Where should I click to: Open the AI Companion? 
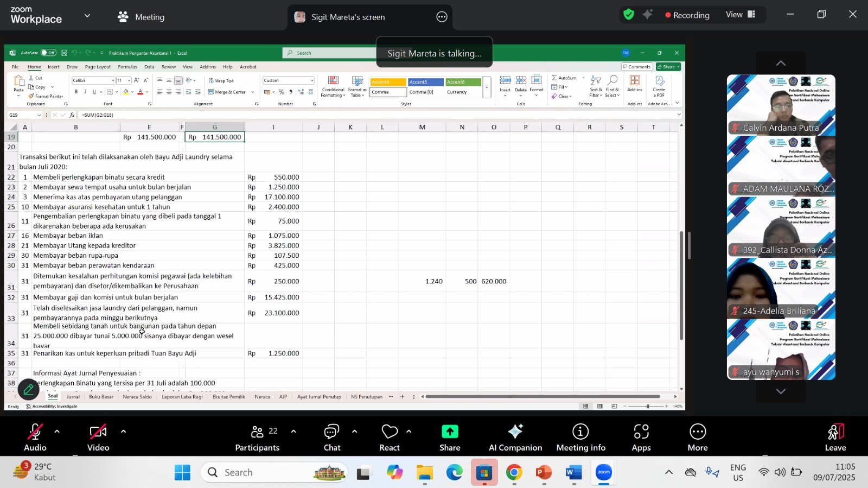coord(515,438)
